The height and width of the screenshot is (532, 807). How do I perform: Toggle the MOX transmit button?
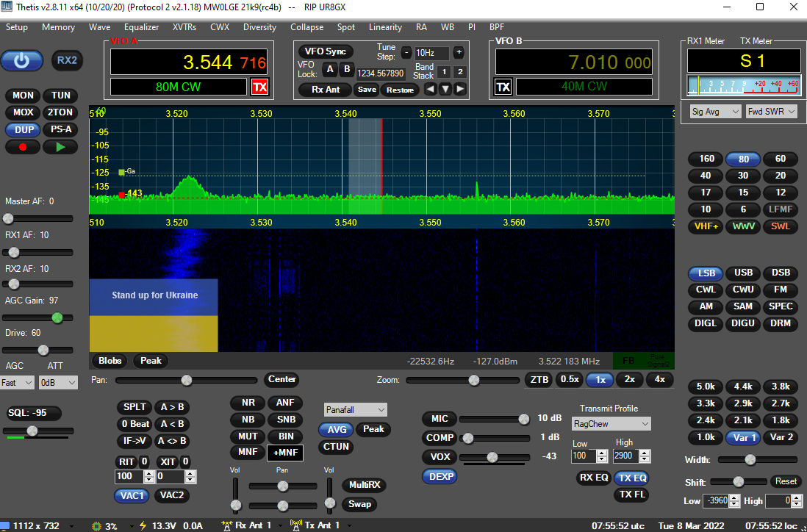coord(23,113)
